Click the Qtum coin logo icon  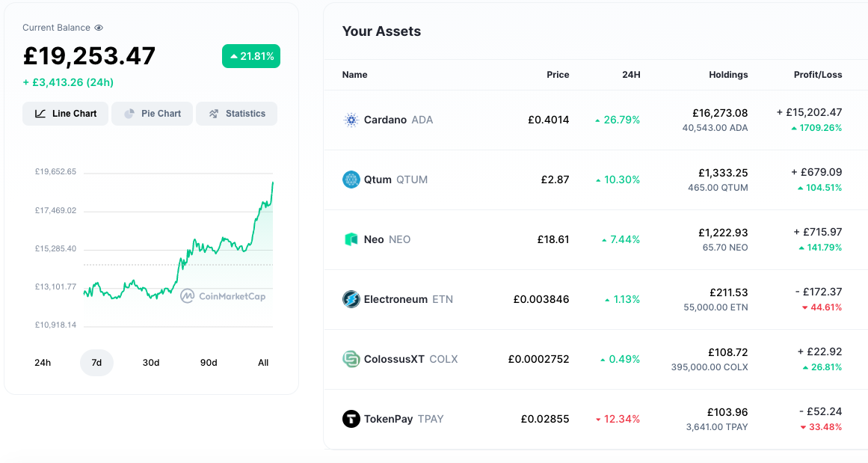tap(351, 180)
